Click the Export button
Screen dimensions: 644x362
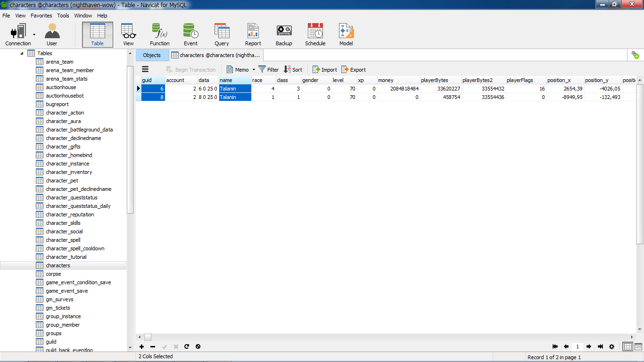tap(354, 70)
